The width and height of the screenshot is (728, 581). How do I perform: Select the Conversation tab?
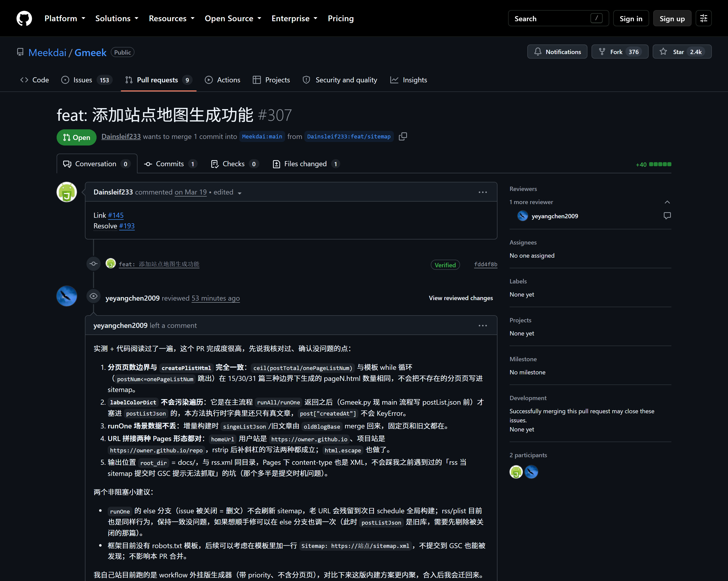(97, 164)
